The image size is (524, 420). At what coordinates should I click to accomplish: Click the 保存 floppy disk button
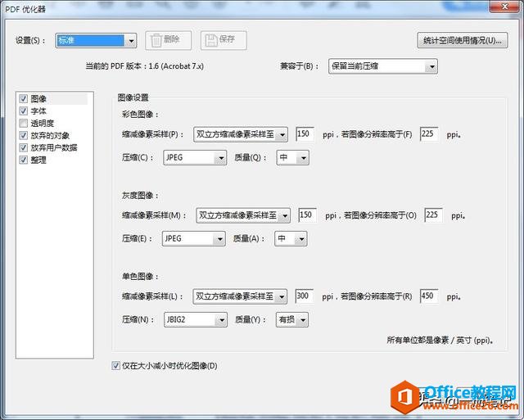pos(224,40)
